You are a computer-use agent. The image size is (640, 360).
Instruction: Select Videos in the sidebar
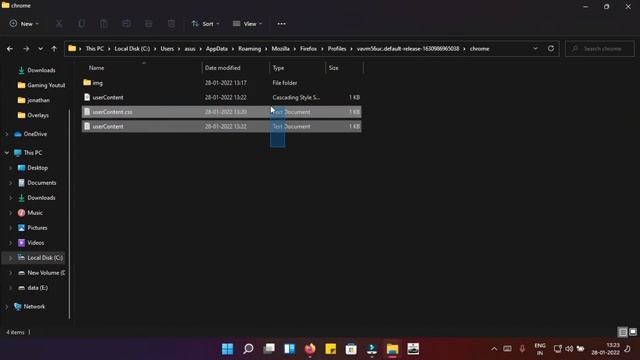coord(31,243)
